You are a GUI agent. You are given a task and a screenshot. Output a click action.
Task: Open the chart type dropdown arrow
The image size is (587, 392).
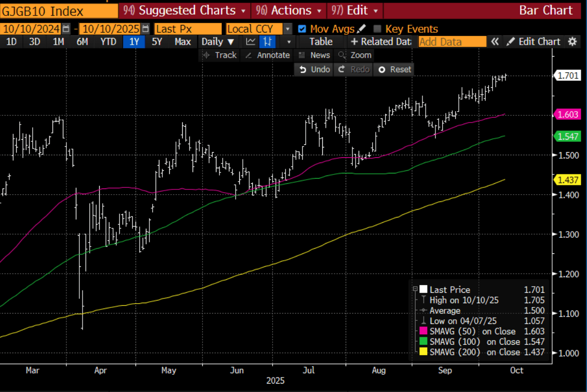point(289,42)
